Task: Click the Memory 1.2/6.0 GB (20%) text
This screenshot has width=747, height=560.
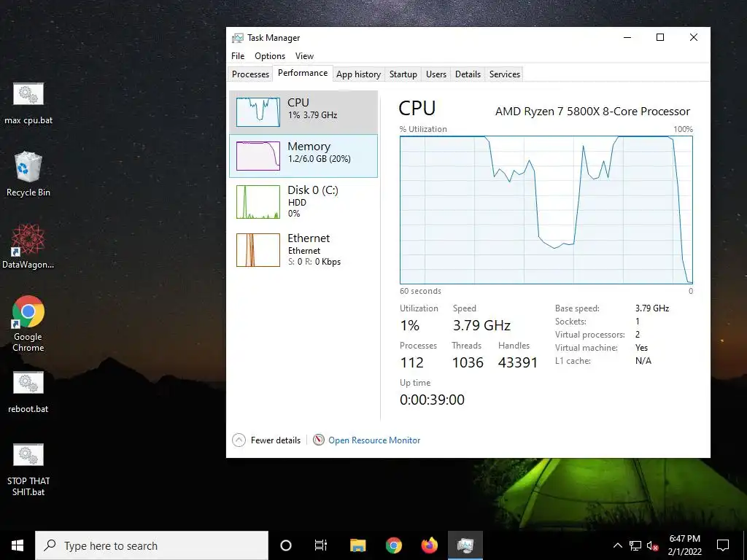Action: (x=320, y=159)
